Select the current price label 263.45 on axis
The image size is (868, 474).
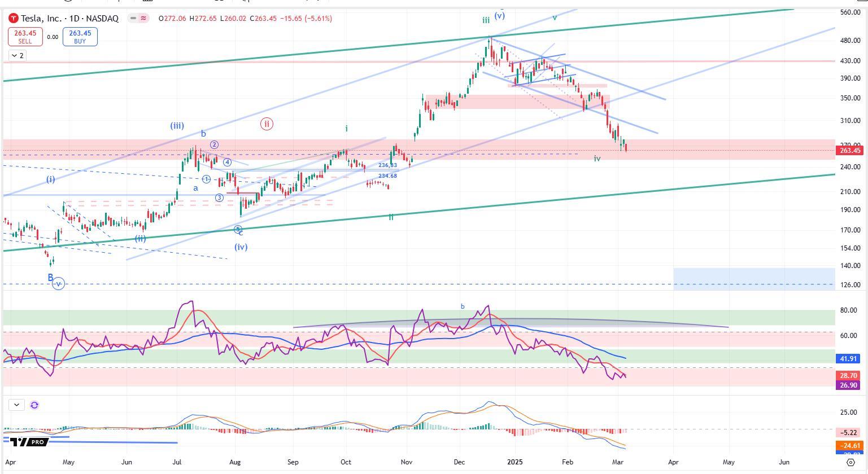(x=850, y=150)
